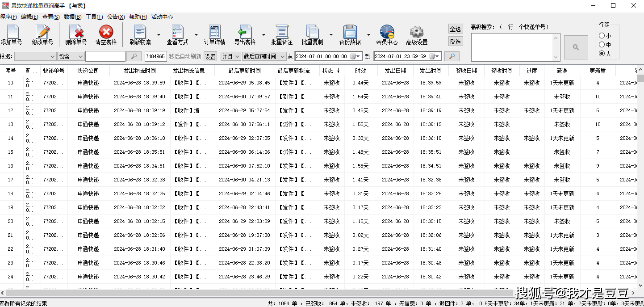
Task: Click 申通快递 in row 24
Action: tap(88, 277)
